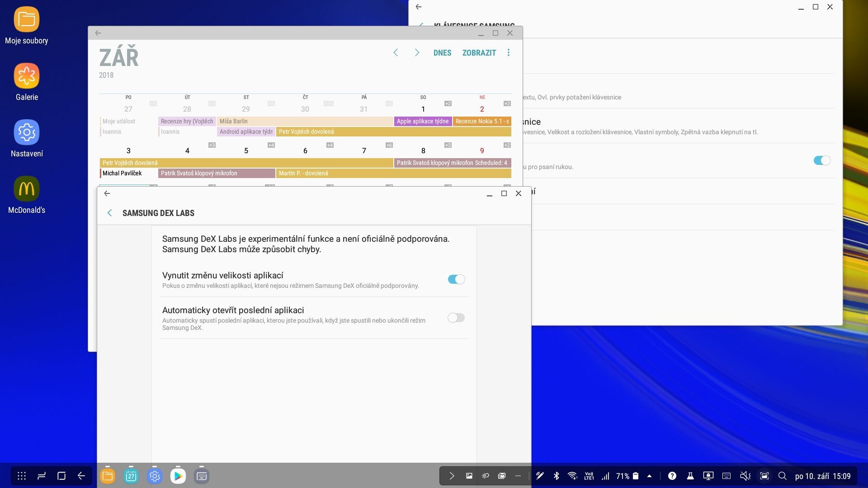Click the help question mark icon

672,476
